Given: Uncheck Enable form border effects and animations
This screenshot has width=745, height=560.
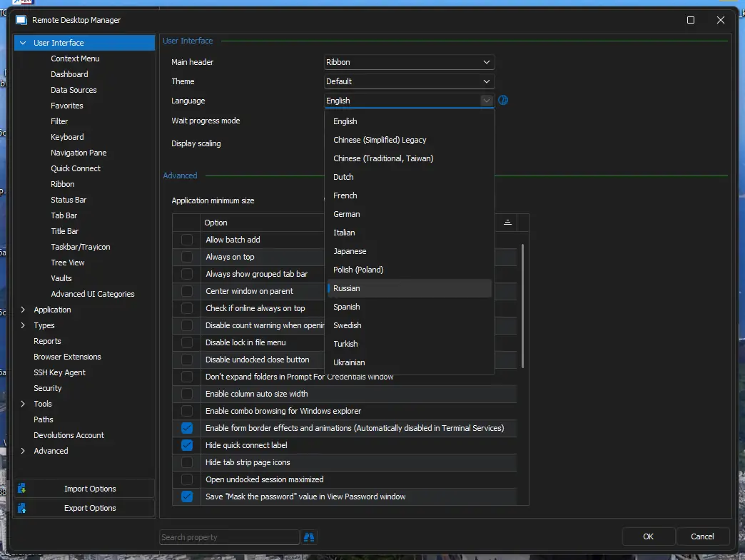Looking at the screenshot, I should (x=187, y=428).
